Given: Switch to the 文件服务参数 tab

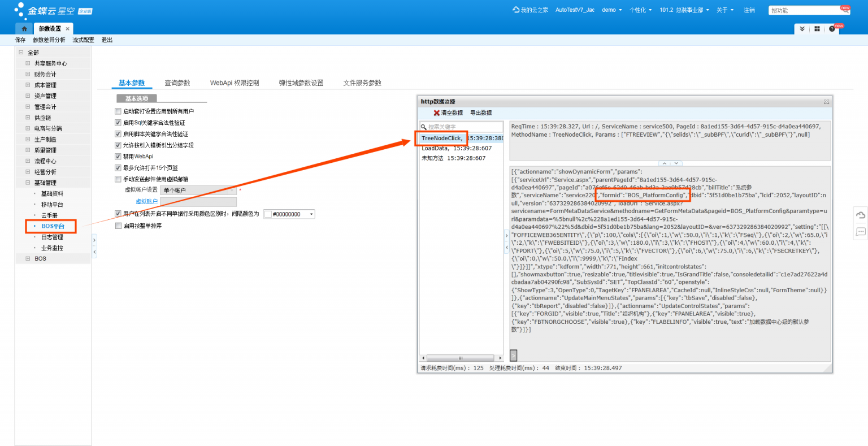Looking at the screenshot, I should coord(362,83).
